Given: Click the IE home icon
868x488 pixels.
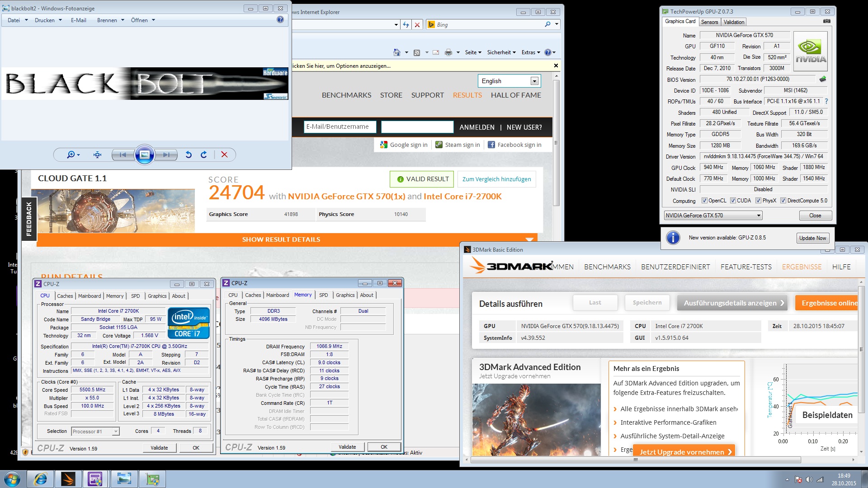Looking at the screenshot, I should (397, 52).
